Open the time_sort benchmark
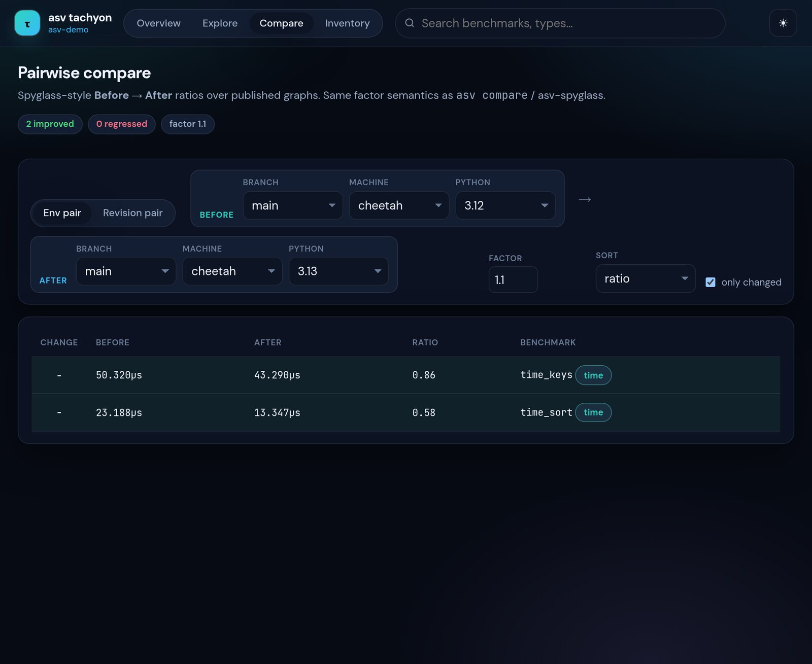This screenshot has width=812, height=664. tap(546, 412)
